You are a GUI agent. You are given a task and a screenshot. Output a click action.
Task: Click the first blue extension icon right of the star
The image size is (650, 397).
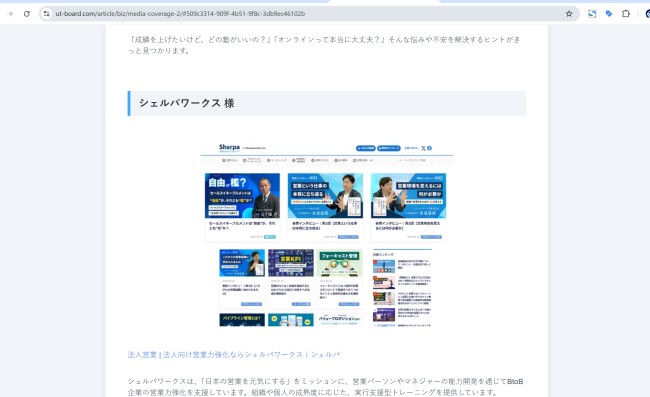592,14
